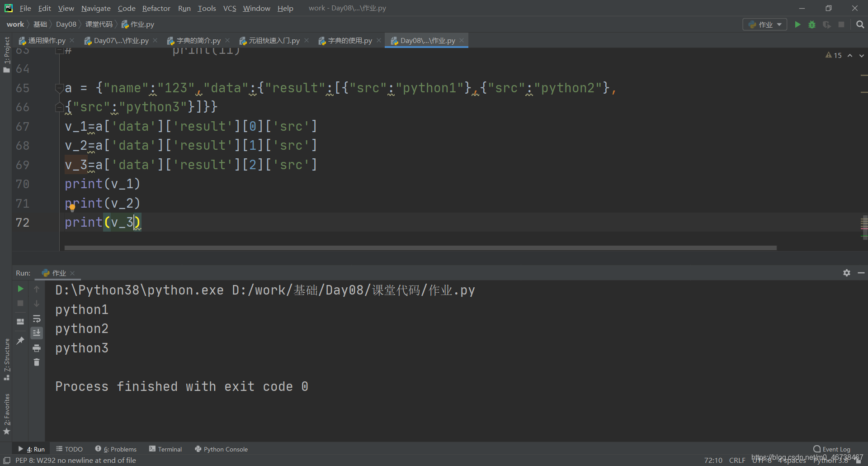Open the Project tool window

[6, 54]
